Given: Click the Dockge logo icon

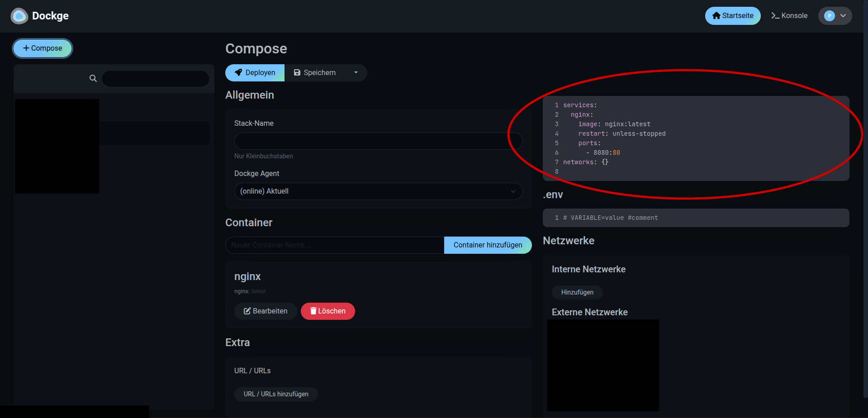Looking at the screenshot, I should tap(19, 16).
